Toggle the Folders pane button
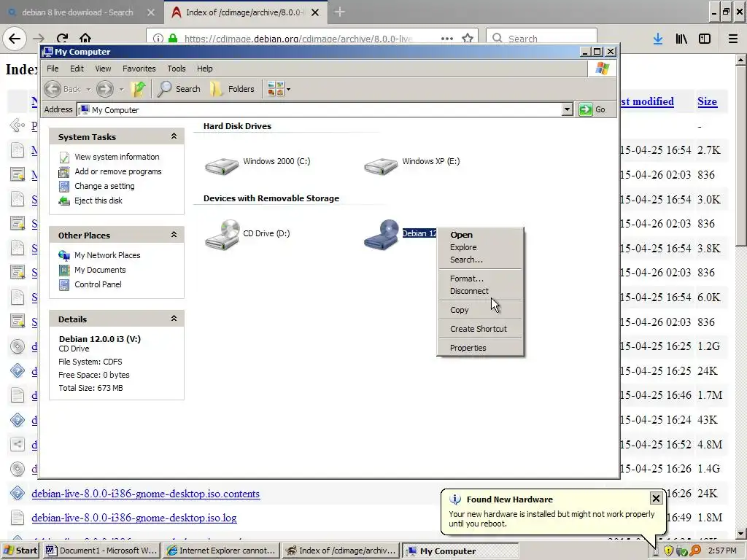This screenshot has height=560, width=747. (233, 89)
